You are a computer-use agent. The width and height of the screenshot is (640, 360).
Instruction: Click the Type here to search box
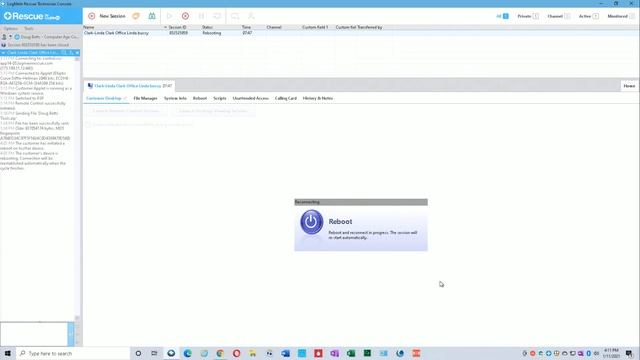[73, 353]
